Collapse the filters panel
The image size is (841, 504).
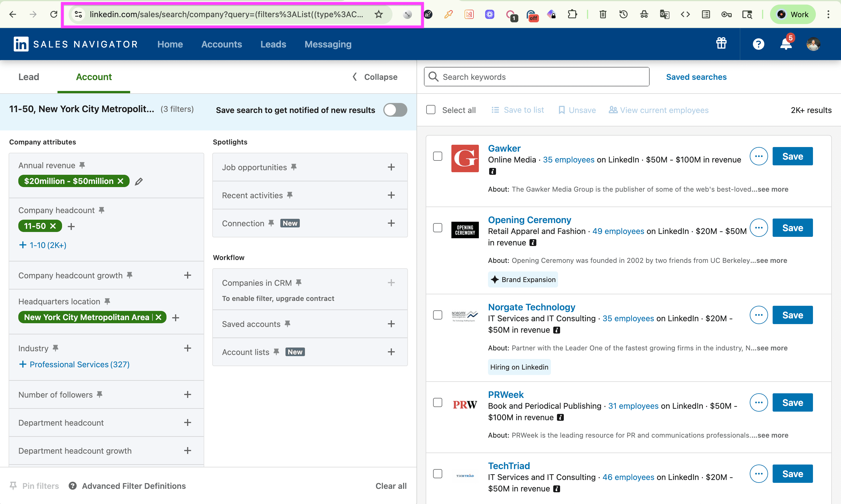[x=375, y=77]
